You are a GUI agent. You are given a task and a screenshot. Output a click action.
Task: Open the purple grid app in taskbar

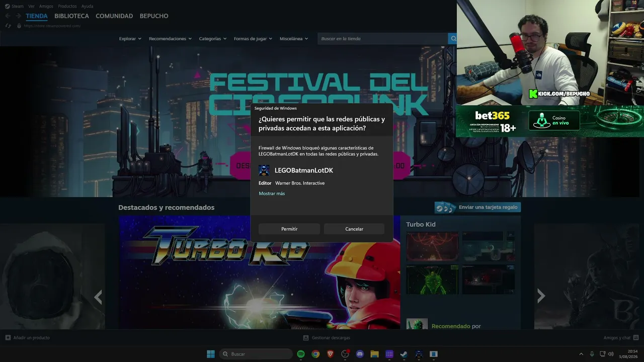pos(389,354)
